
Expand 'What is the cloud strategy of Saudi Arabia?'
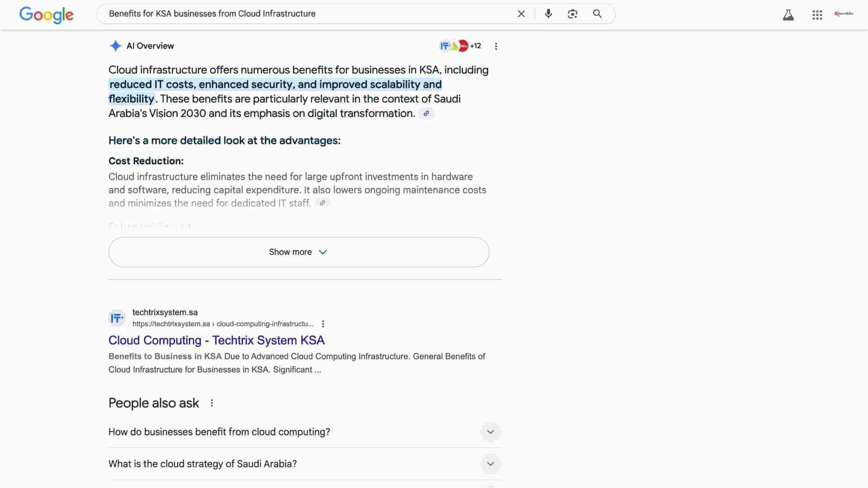[x=490, y=464]
